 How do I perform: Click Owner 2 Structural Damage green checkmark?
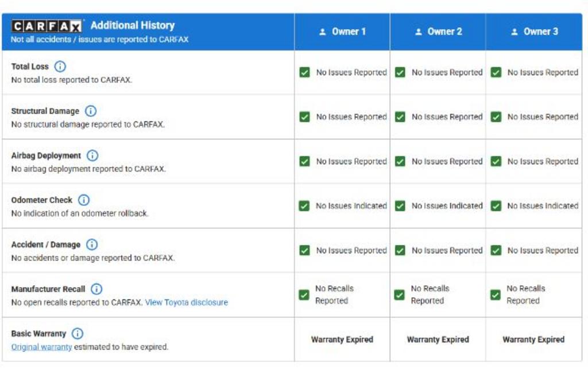pos(400,116)
